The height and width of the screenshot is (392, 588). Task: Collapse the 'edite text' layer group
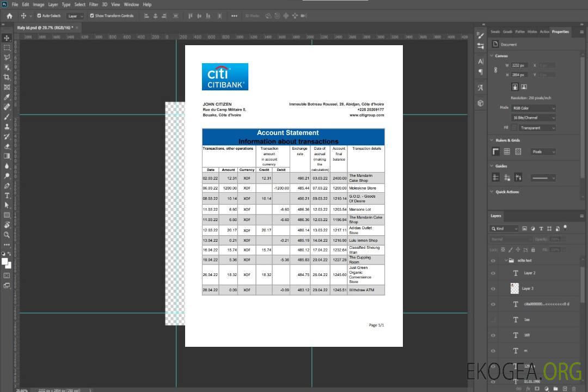(x=505, y=260)
